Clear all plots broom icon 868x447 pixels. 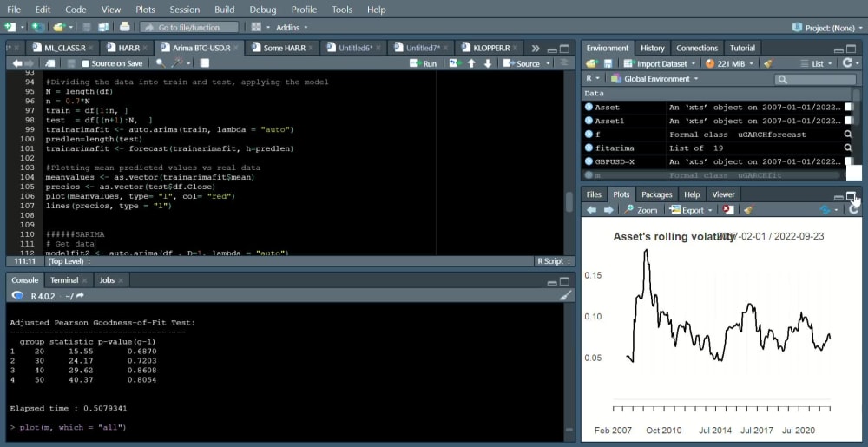click(748, 210)
